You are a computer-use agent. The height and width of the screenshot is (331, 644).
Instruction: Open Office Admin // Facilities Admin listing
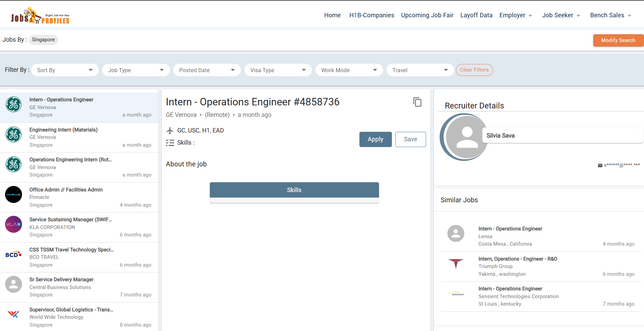click(79, 197)
